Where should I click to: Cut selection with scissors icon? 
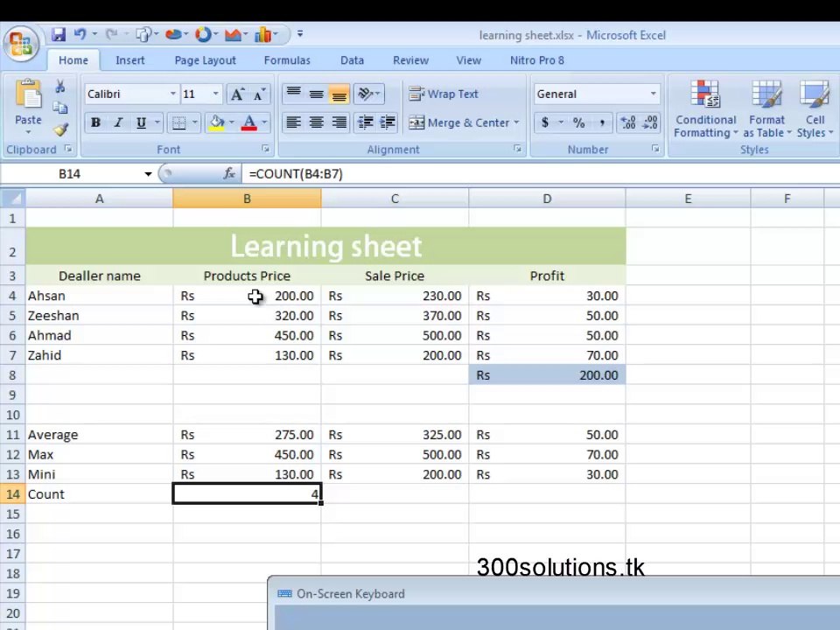pyautogui.click(x=60, y=87)
